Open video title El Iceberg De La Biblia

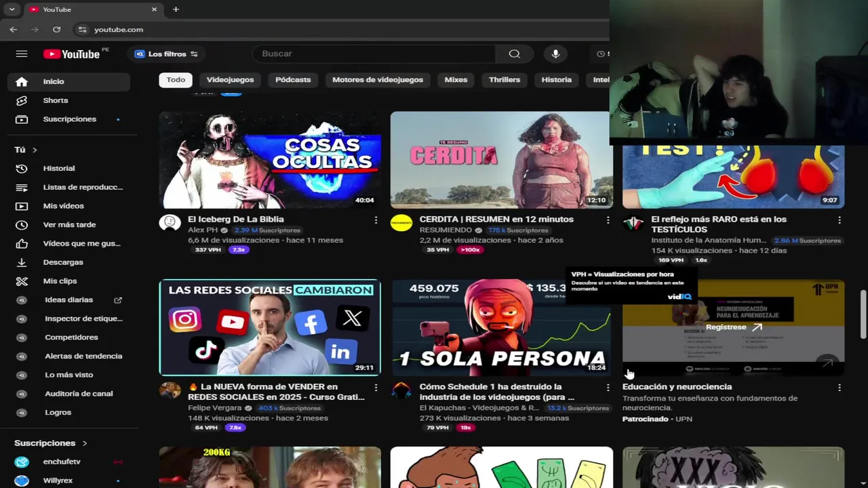coord(236,220)
